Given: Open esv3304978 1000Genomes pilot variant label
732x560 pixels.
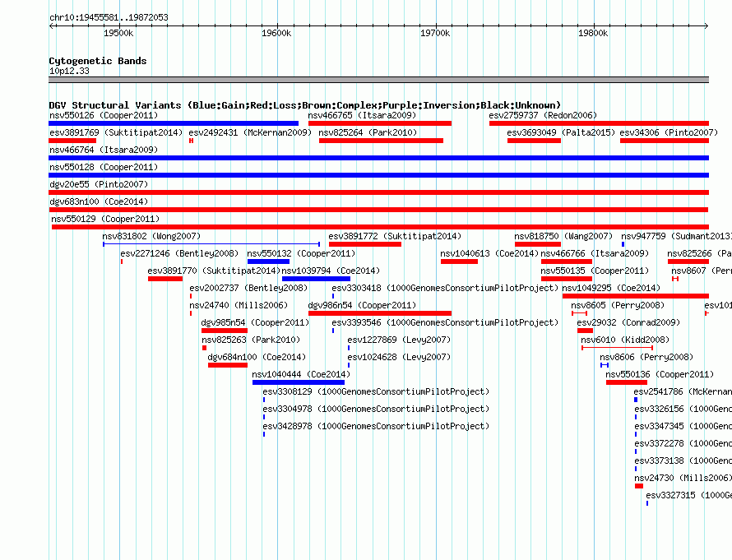Looking at the screenshot, I should [376, 409].
